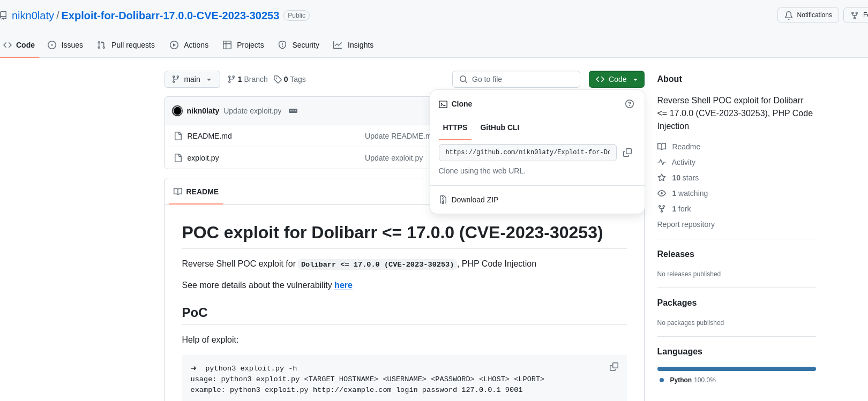Screen dimensions: 868x401
Task: Open the exploit.py file
Action: click(203, 158)
